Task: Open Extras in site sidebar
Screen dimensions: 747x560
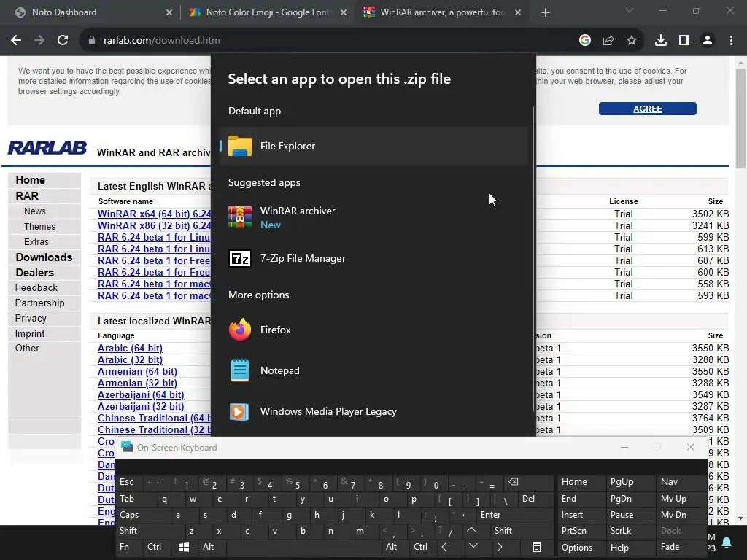Action: 36,242
